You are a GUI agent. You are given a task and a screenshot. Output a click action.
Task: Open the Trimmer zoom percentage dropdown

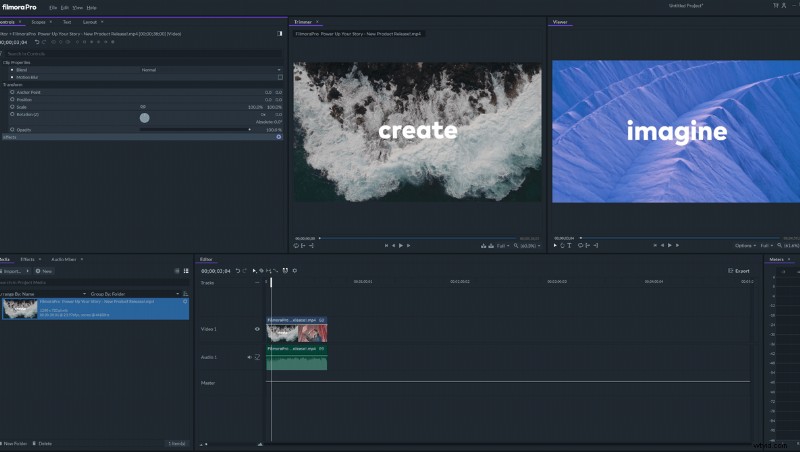pyautogui.click(x=529, y=246)
